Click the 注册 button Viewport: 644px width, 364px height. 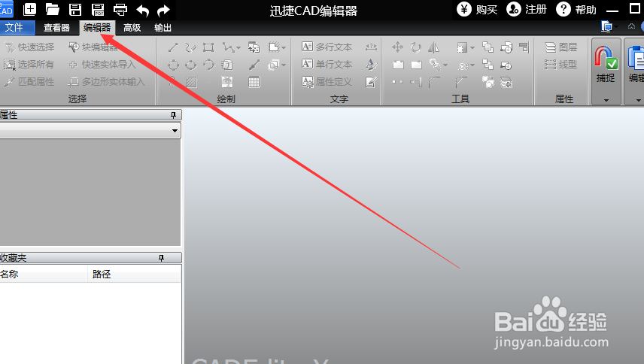[527, 10]
